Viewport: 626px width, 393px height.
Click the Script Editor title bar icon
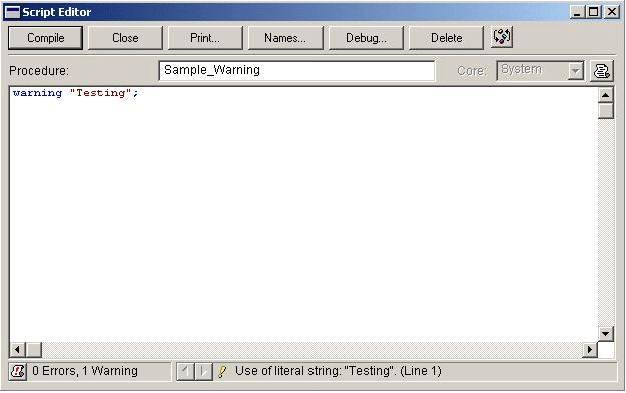pos(12,12)
